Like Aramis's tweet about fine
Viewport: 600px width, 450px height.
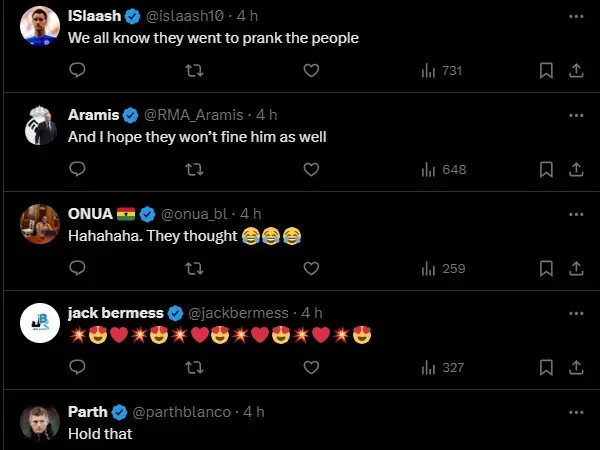tap(311, 169)
